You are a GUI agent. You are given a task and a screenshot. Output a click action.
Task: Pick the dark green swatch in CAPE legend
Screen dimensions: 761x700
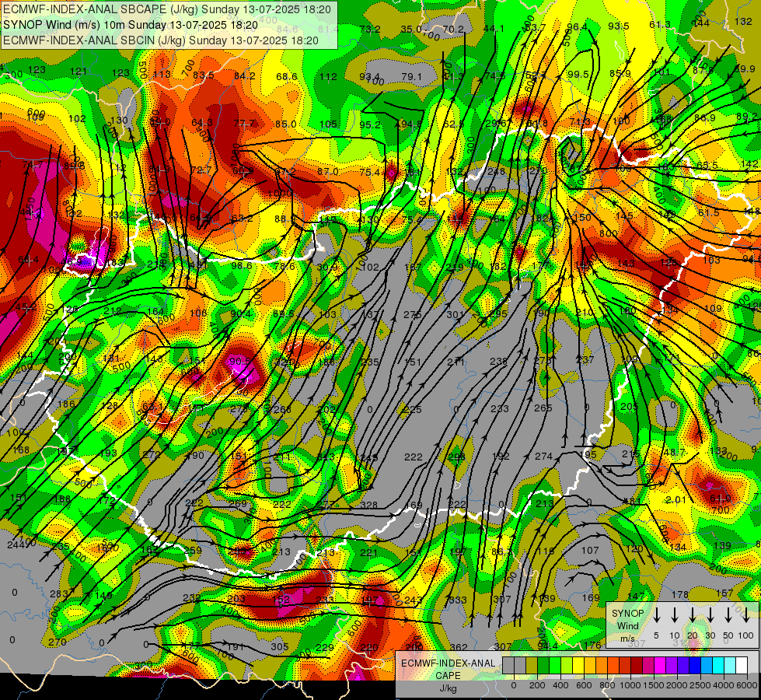[543, 666]
